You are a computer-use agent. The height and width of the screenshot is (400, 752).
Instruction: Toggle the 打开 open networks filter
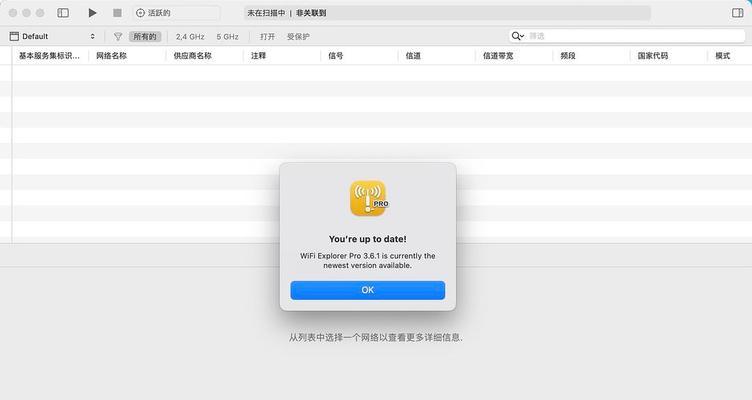tap(267, 36)
